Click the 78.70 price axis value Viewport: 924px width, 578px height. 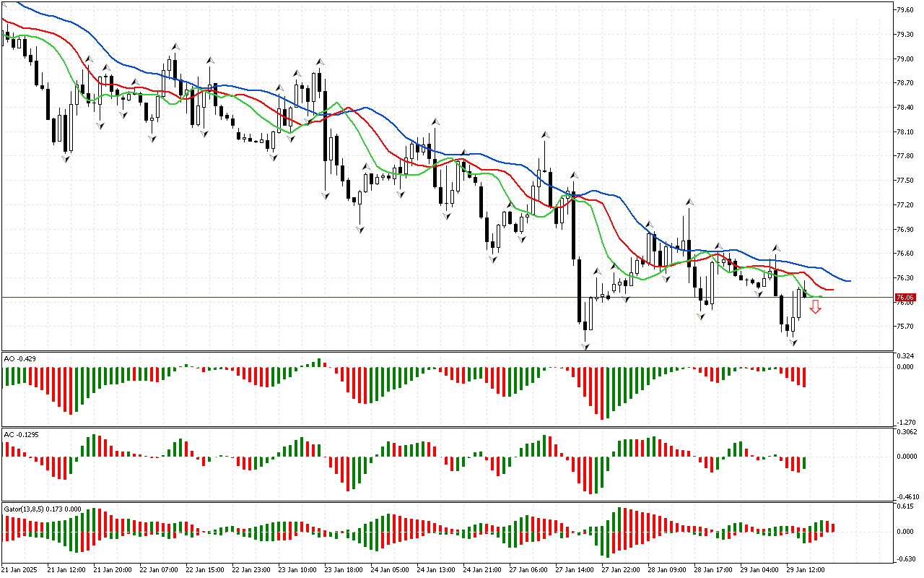point(905,84)
